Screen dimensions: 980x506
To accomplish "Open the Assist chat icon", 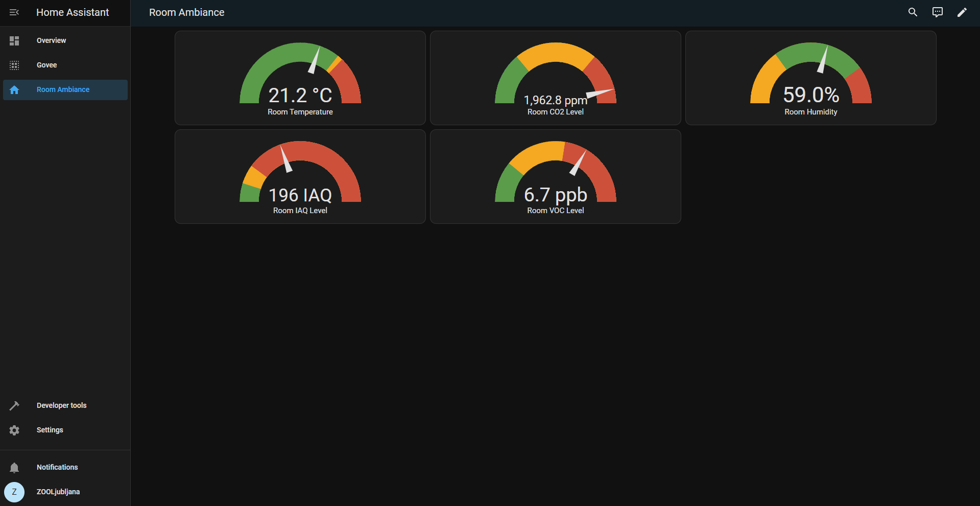I will click(x=937, y=12).
